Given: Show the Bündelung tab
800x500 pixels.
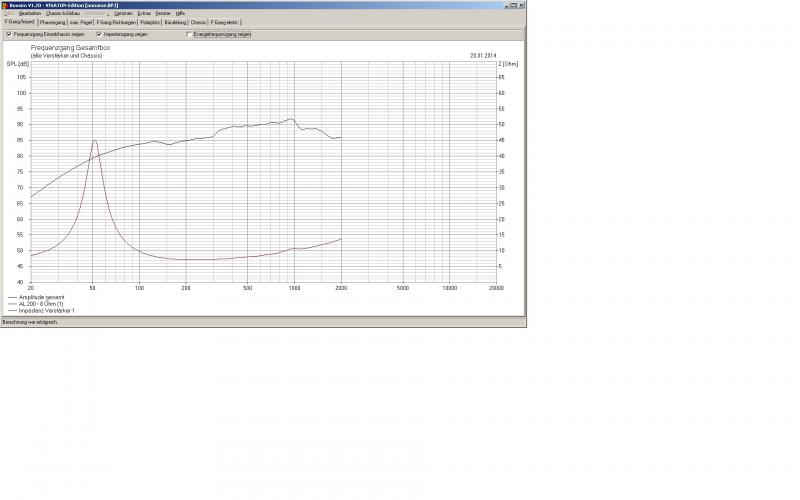Looking at the screenshot, I should coord(175,21).
